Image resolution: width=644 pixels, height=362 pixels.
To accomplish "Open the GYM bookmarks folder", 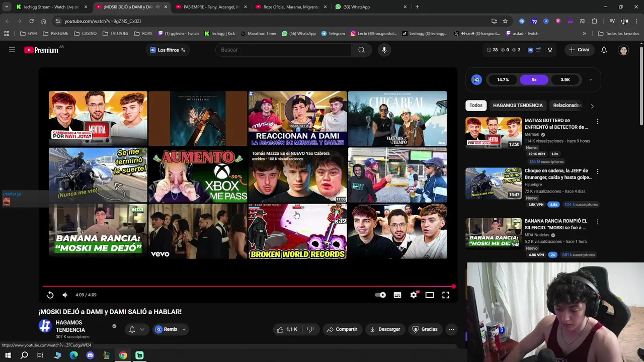I will 29,34.
